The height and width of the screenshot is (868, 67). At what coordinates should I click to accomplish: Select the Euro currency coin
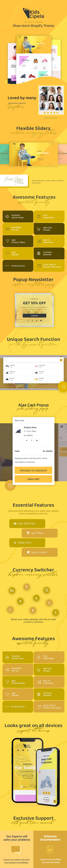coord(33,610)
